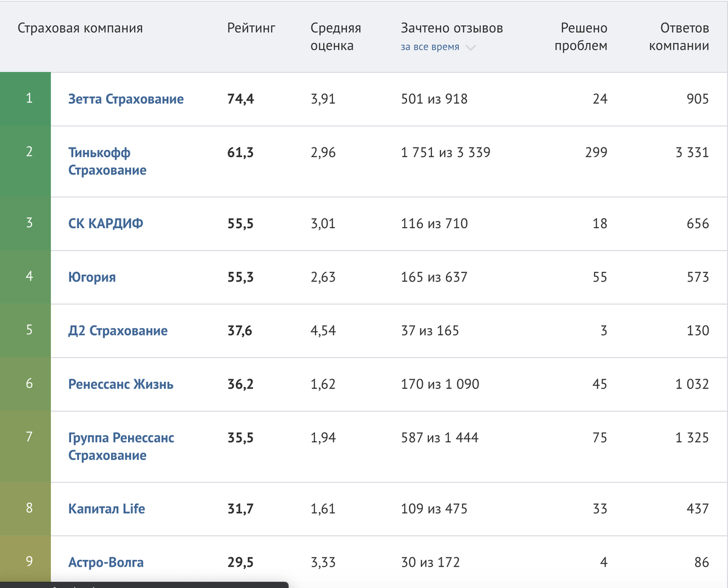Image resolution: width=728 pixels, height=588 pixels.
Task: Click average score 3,91
Action: (x=323, y=99)
